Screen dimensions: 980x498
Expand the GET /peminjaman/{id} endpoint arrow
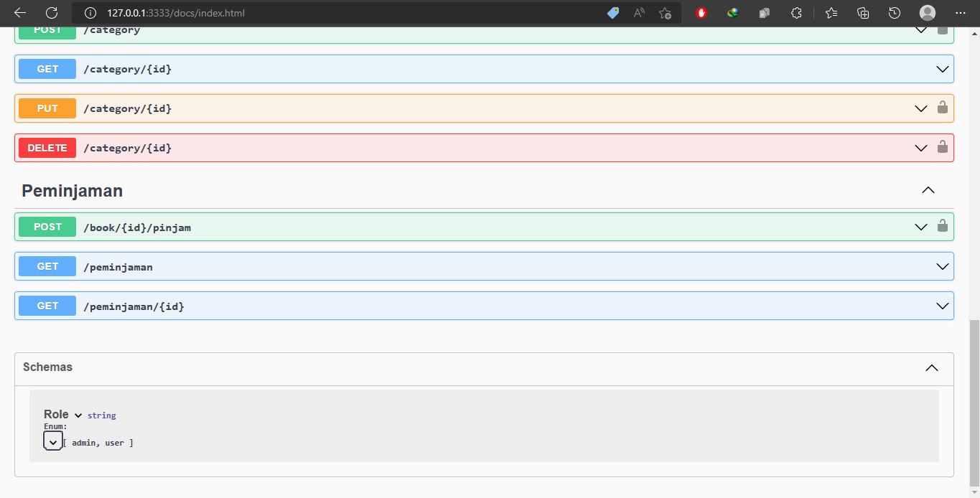942,306
